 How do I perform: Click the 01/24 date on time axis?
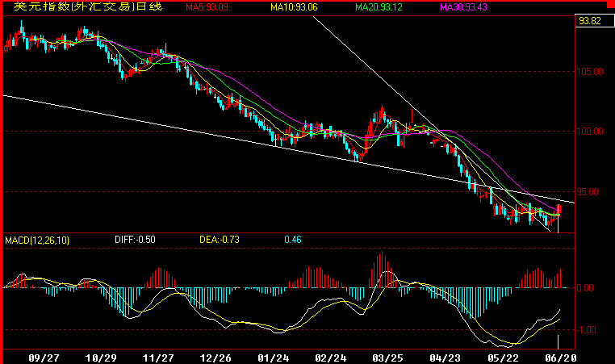(274, 357)
